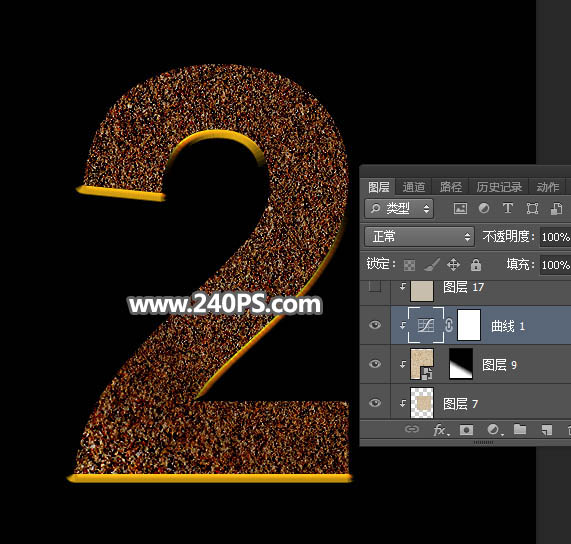Click the 不透明度 opacity value field
571x544 pixels.
point(555,237)
